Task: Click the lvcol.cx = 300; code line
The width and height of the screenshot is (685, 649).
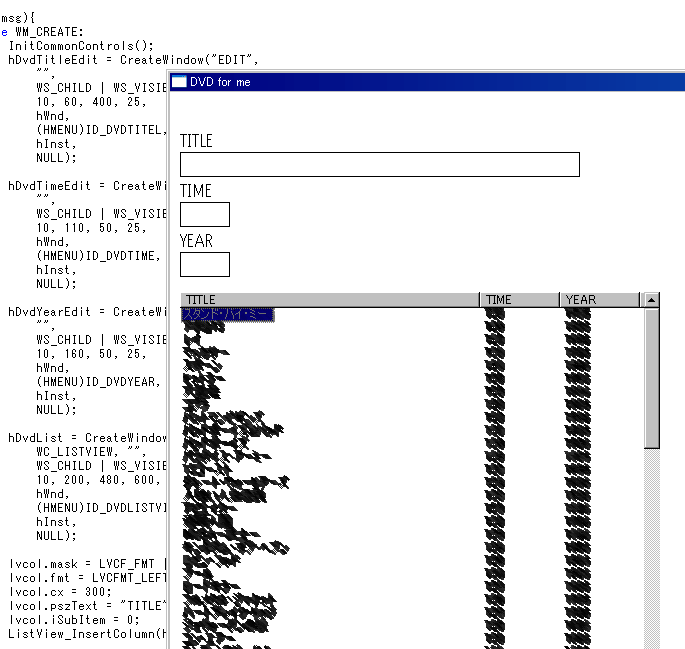Action: click(60, 592)
